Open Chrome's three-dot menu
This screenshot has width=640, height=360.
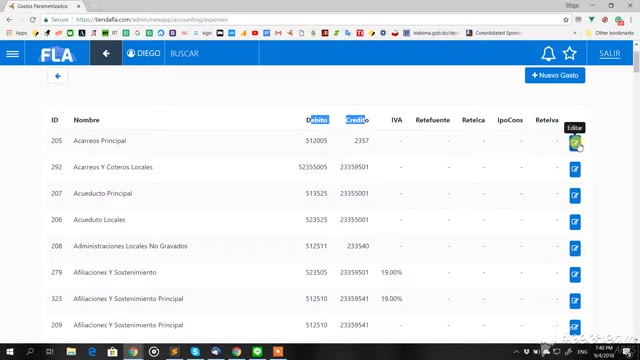click(x=631, y=20)
